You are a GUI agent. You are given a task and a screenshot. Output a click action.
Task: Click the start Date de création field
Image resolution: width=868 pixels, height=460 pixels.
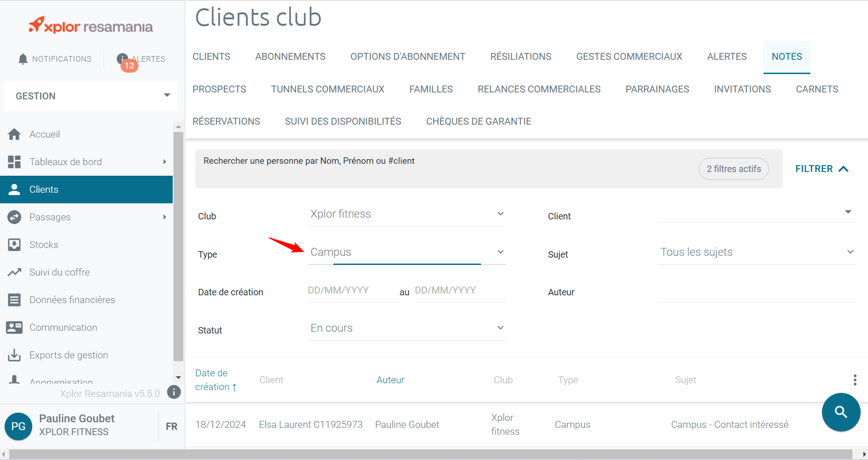point(352,291)
